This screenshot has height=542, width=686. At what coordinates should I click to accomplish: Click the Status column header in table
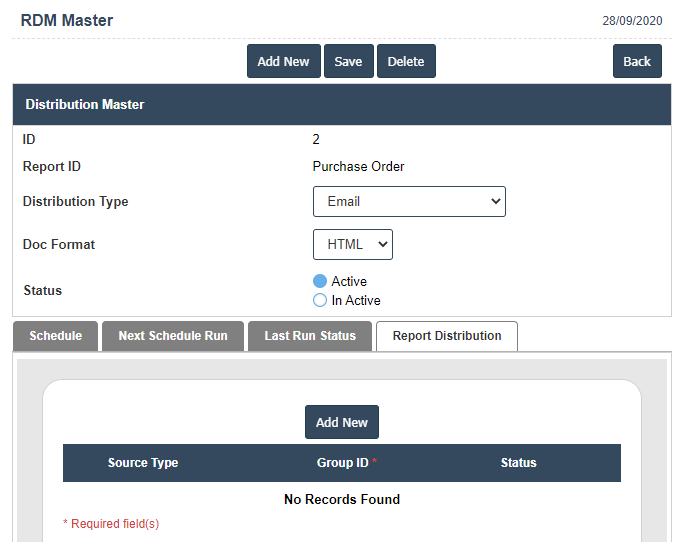[x=518, y=463]
